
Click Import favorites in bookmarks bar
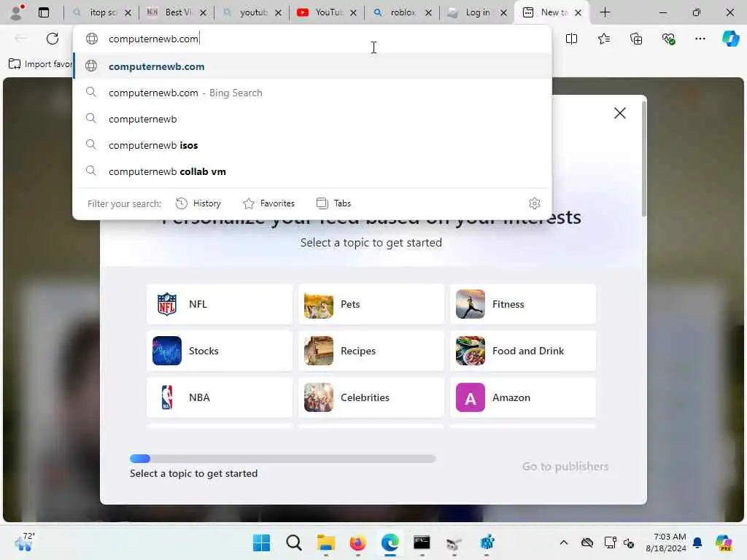40,64
